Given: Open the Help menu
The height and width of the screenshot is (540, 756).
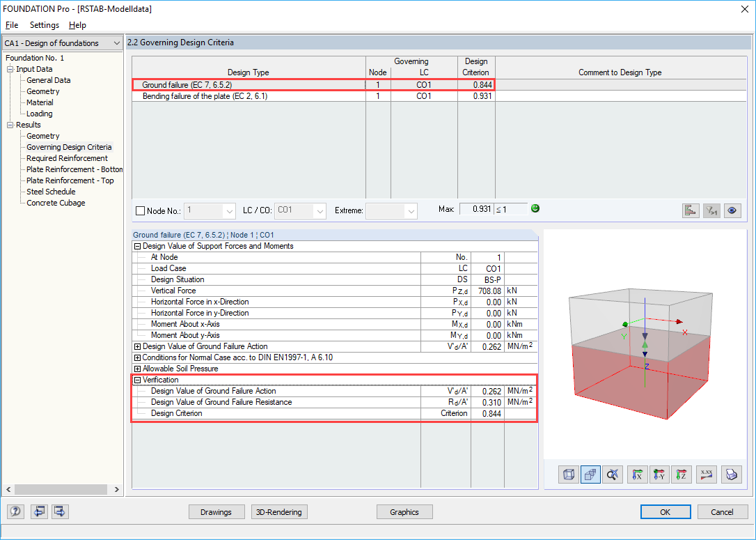Looking at the screenshot, I should pyautogui.click(x=77, y=25).
